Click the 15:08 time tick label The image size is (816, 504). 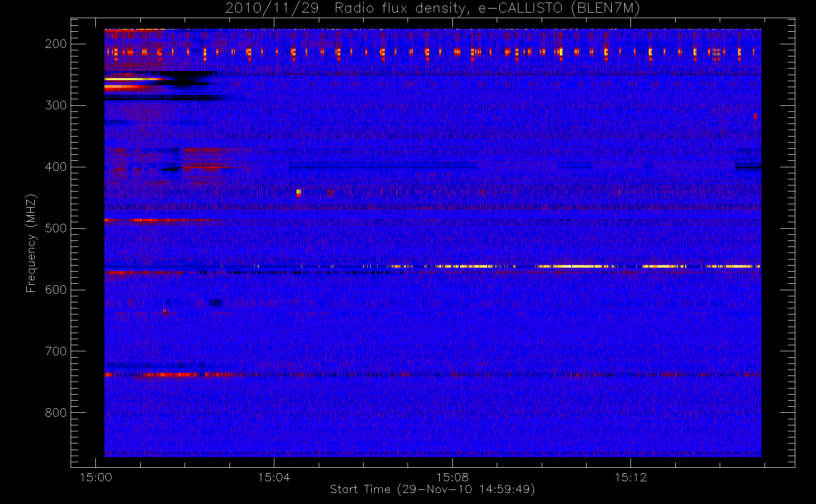[452, 477]
